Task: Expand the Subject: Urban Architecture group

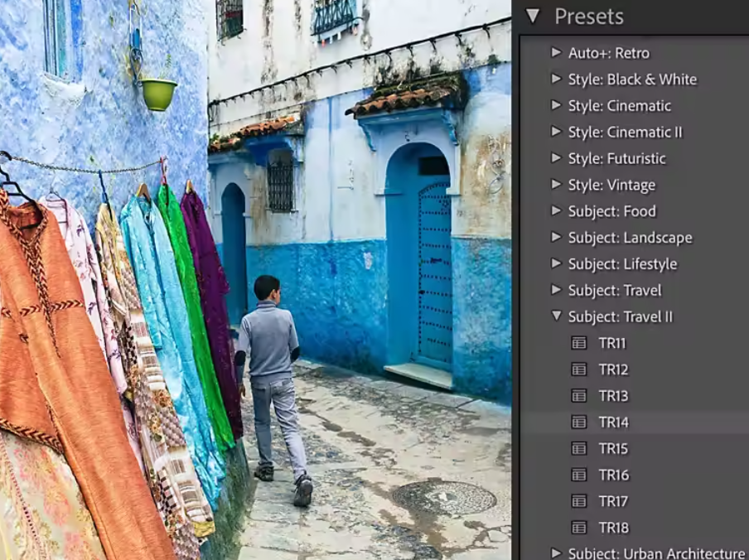Action: click(556, 553)
